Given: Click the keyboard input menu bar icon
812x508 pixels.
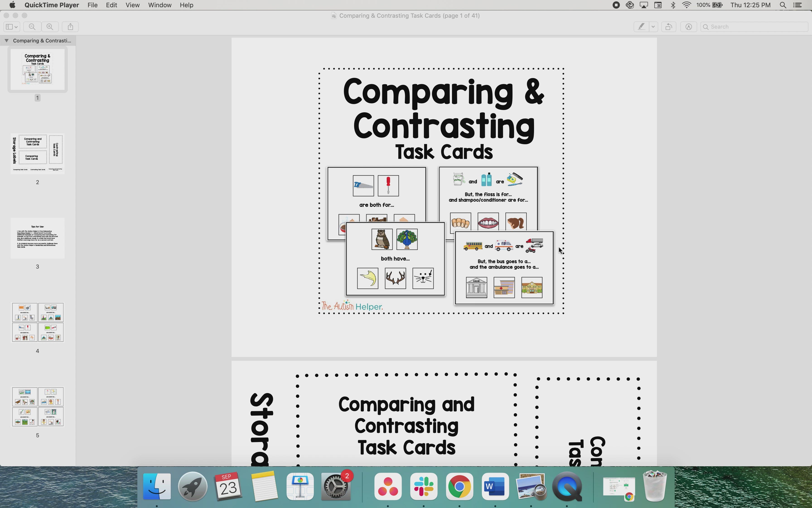Looking at the screenshot, I should [x=658, y=5].
